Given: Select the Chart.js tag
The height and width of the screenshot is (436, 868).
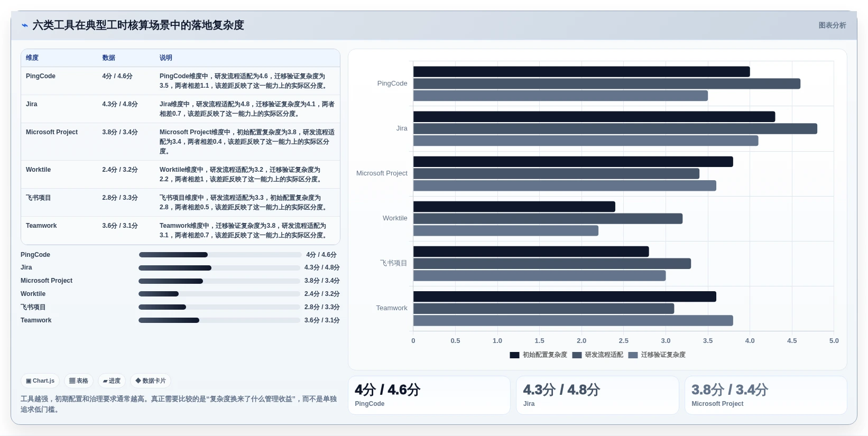Looking at the screenshot, I should (40, 381).
